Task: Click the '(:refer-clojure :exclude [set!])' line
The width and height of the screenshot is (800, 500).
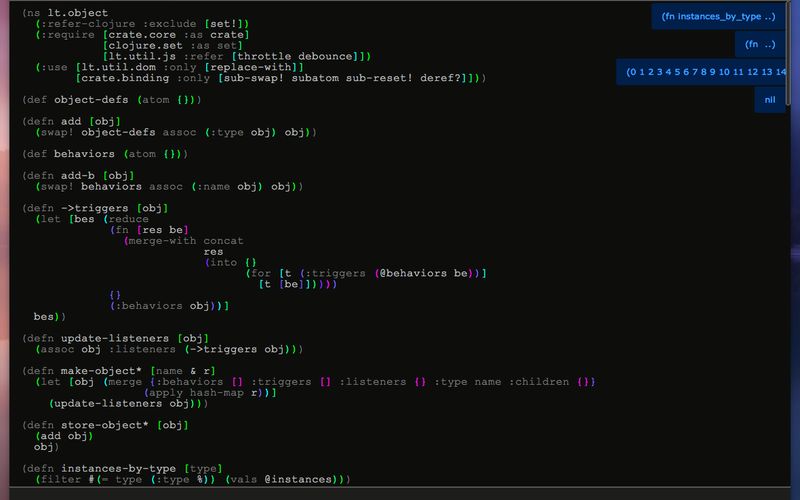Action: coord(142,24)
